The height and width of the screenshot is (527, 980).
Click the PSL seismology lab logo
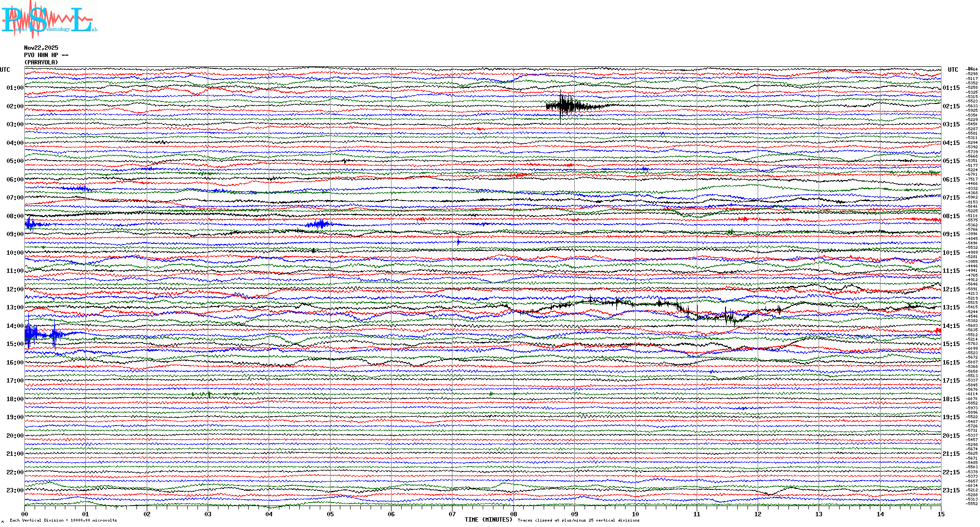(x=49, y=20)
